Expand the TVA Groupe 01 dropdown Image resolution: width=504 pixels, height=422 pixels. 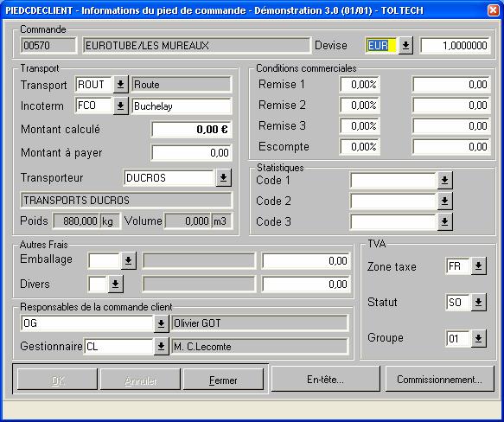479,338
